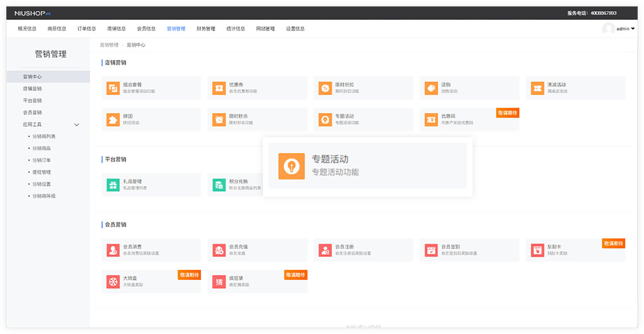Click the 积分兑换 coins icon
This screenshot has width=644, height=334.
tap(219, 185)
